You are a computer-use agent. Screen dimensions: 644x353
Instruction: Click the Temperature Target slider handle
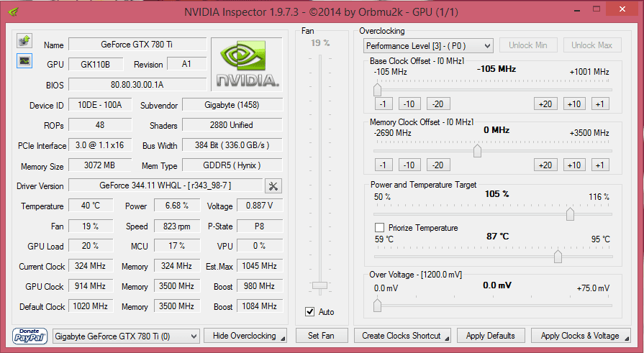click(x=558, y=256)
